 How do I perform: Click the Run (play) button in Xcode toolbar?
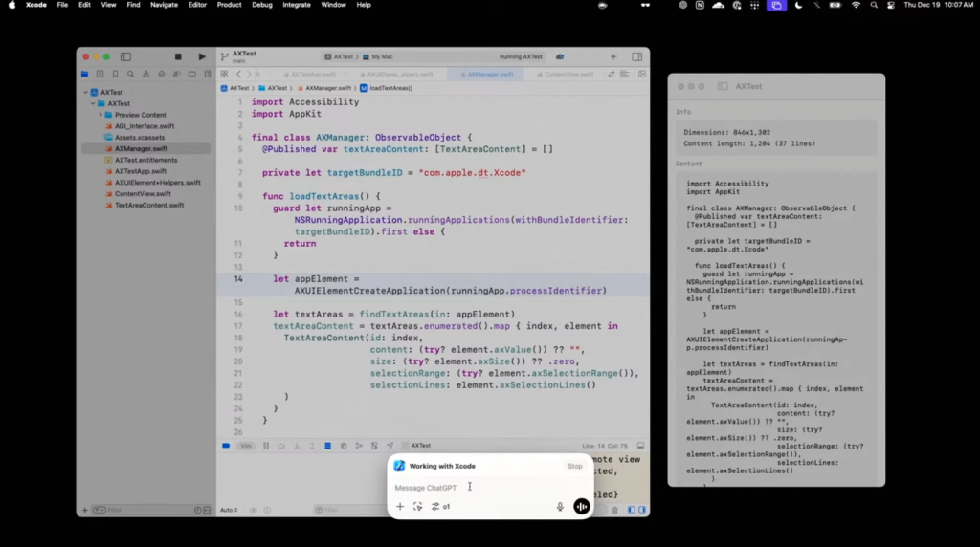(x=202, y=56)
